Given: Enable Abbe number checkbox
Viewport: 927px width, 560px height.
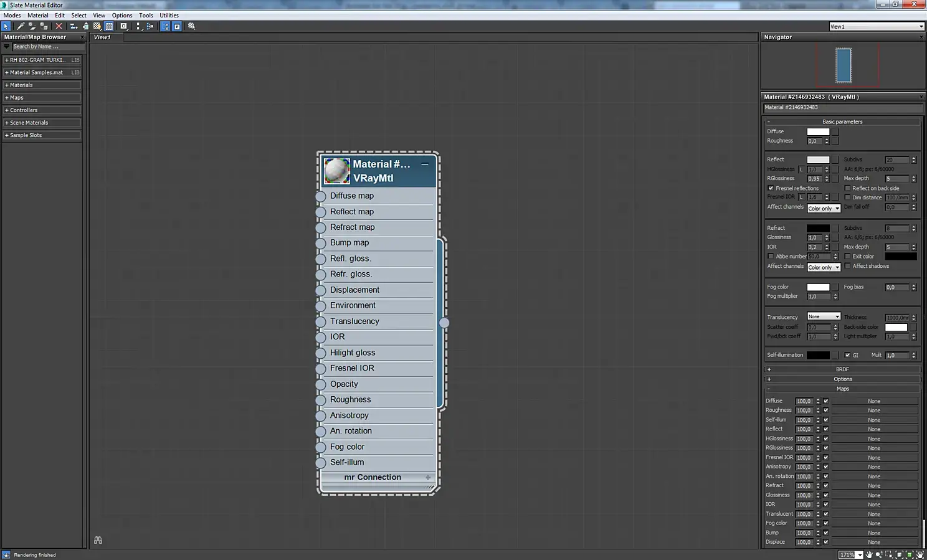Looking at the screenshot, I should 771,257.
